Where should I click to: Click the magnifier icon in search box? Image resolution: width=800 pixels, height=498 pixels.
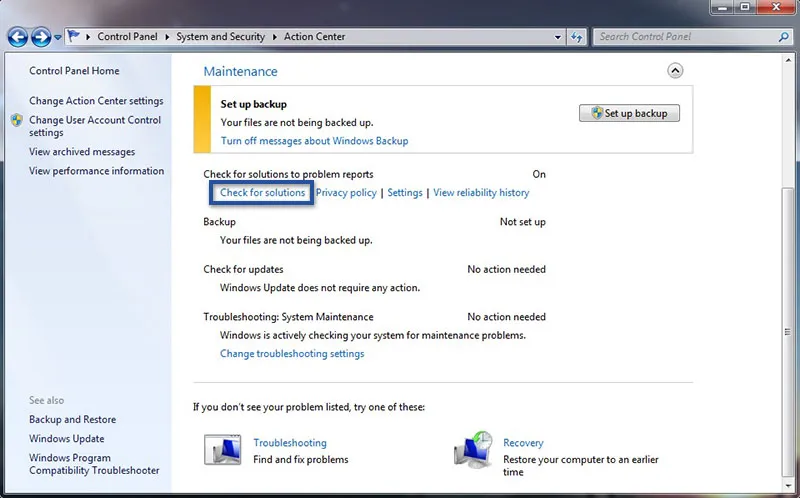781,37
